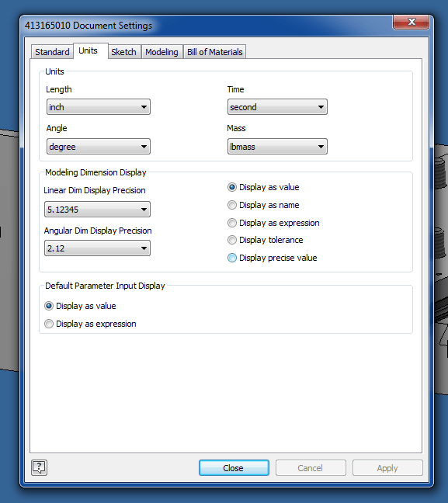Switch to the Standard tab
Viewport: 448px width, 503px height.
pos(52,52)
